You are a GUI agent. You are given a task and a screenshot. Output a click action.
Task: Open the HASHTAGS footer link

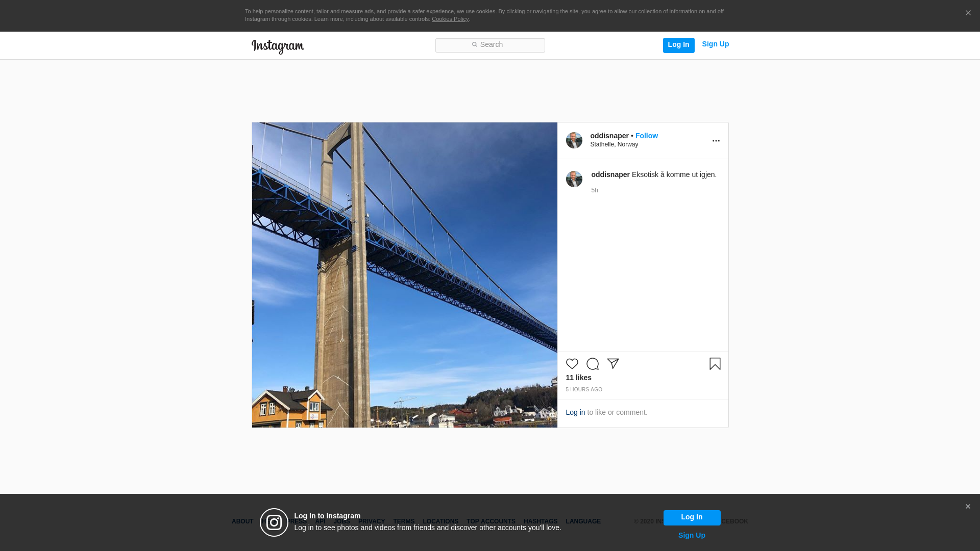[540, 521]
